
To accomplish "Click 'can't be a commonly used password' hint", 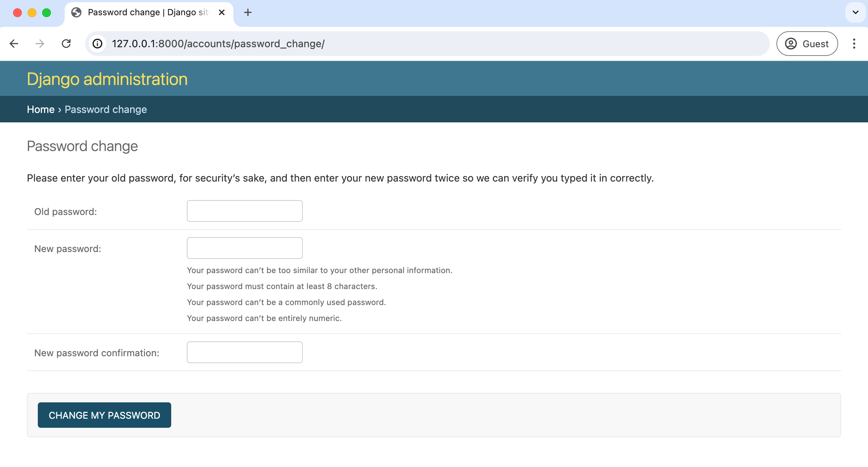I will tap(286, 302).
